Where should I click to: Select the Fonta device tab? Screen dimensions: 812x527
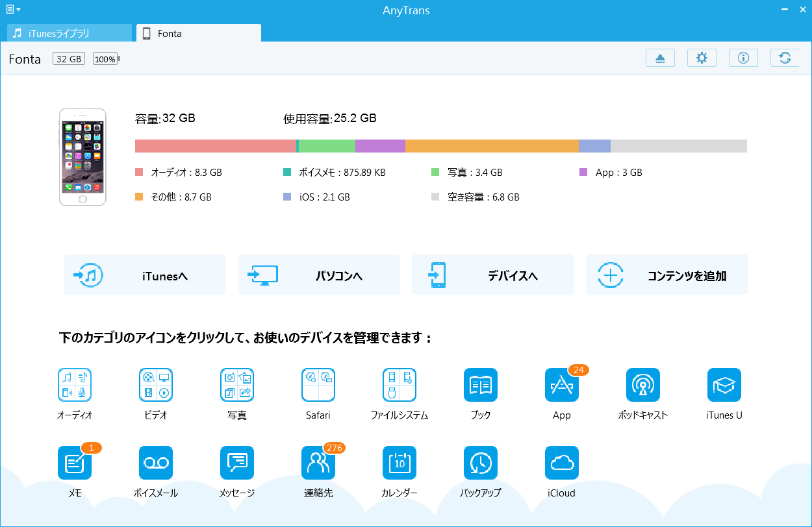pos(199,33)
